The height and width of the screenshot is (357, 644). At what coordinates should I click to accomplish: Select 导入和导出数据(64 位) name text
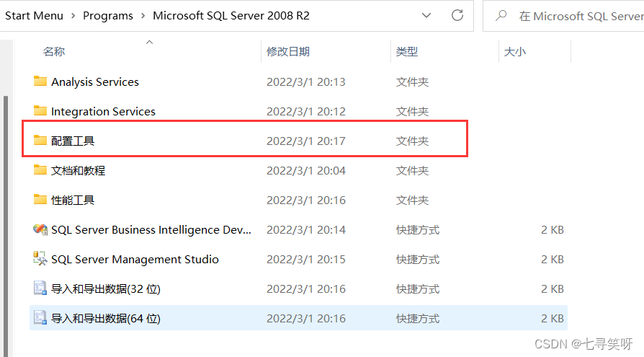click(106, 318)
